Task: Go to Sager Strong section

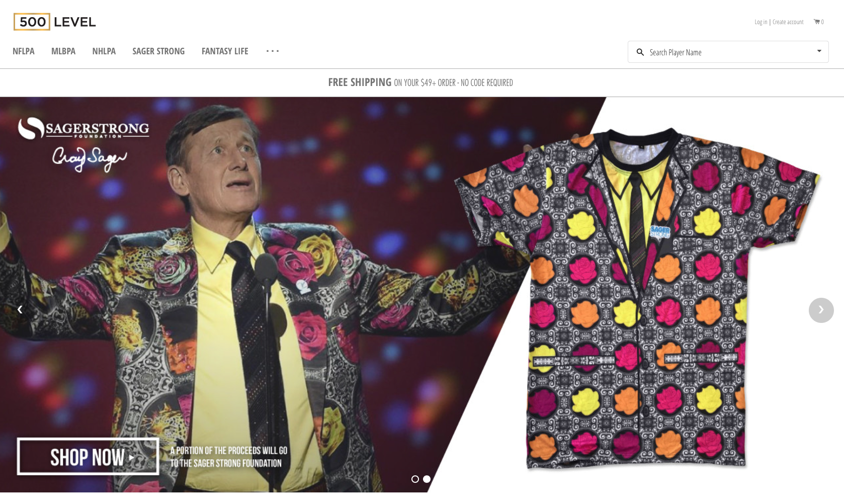Action: click(158, 51)
